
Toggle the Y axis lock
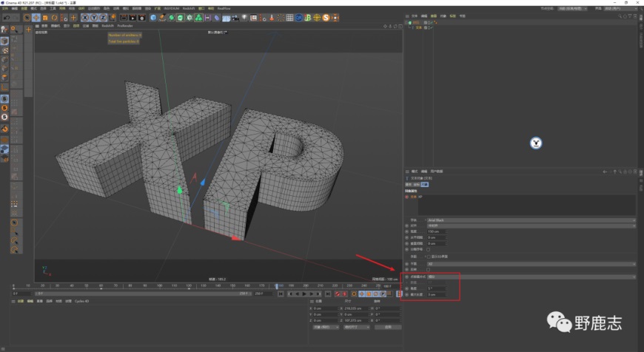tap(94, 18)
